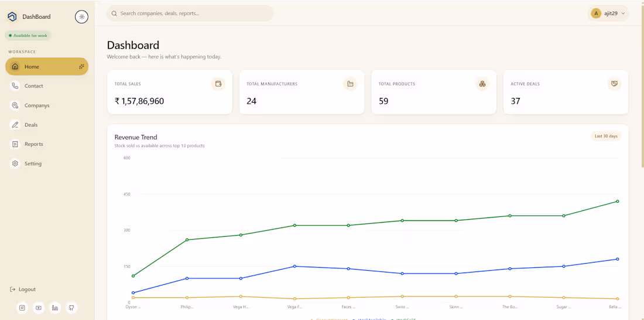Open the Last 30 days range selector
Image resolution: width=644 pixels, height=320 pixels.
606,136
